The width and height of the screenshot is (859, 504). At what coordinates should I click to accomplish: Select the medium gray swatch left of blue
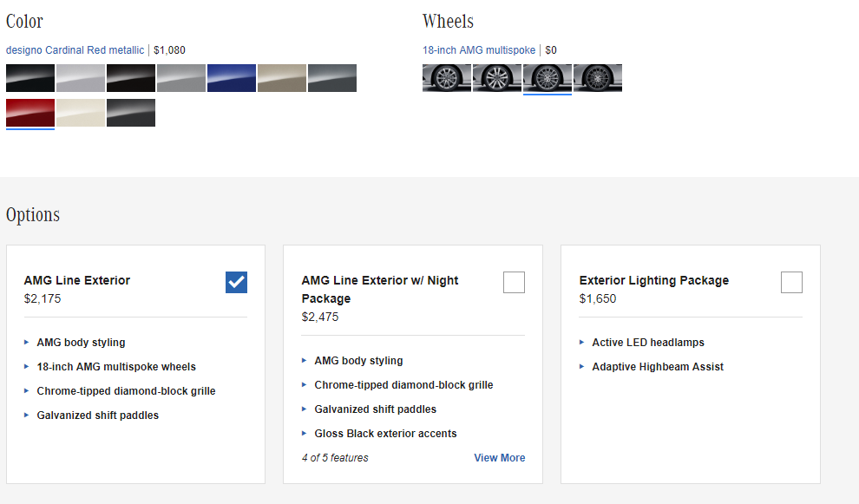[181, 78]
